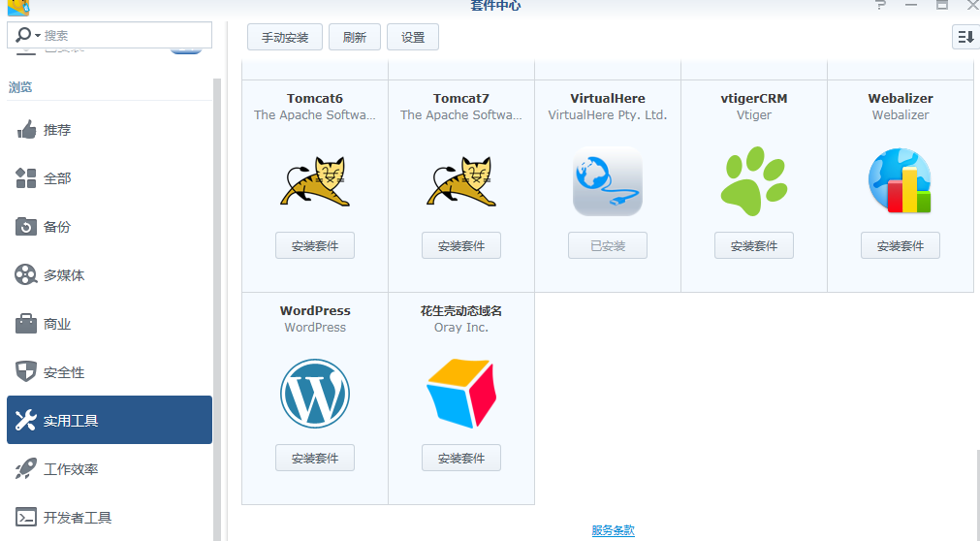The width and height of the screenshot is (980, 541).
Task: Install the Tomcat6 package
Action: click(x=315, y=246)
